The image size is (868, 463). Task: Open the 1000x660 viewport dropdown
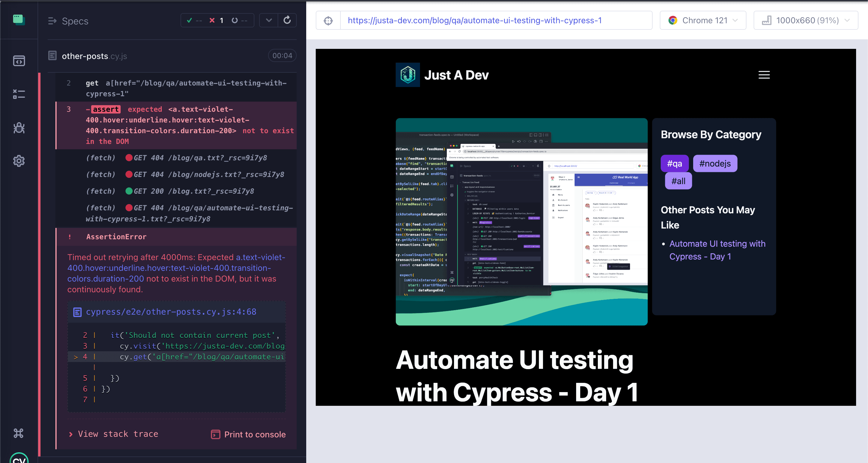point(806,21)
